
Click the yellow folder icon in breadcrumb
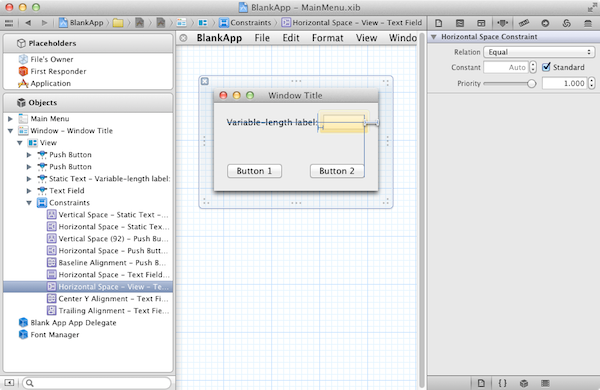tap(118, 23)
